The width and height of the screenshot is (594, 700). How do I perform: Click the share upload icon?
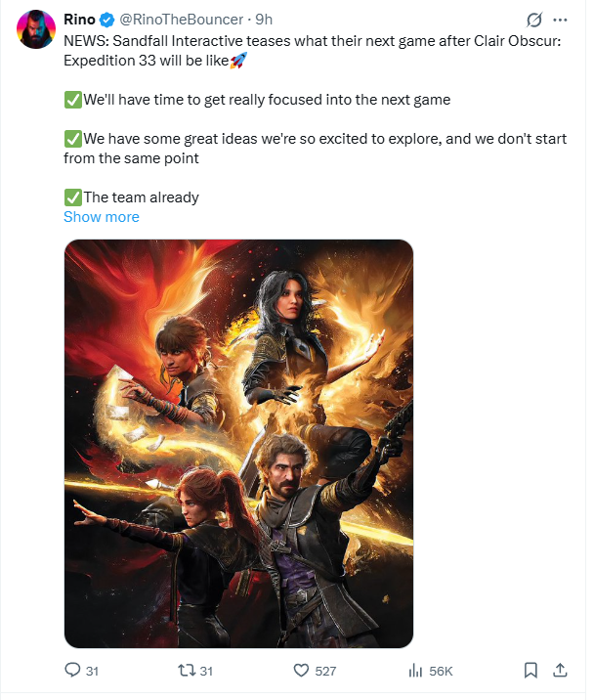tap(560, 670)
